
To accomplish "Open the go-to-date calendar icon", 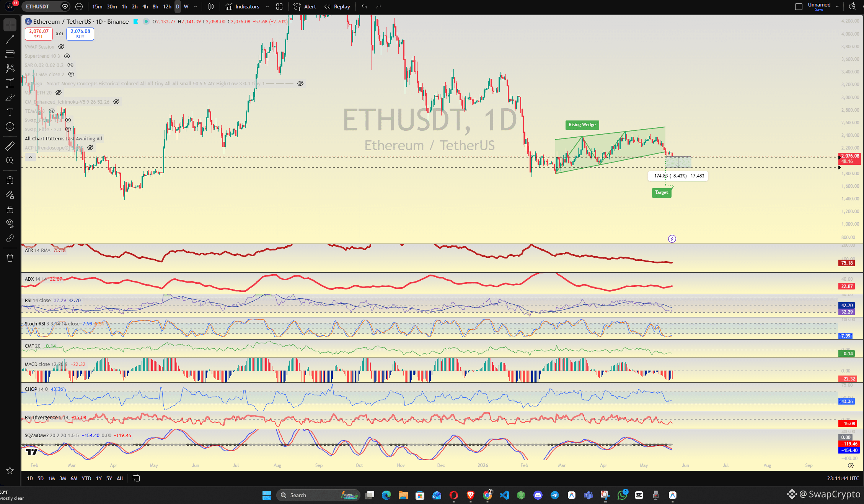I will (x=136, y=478).
